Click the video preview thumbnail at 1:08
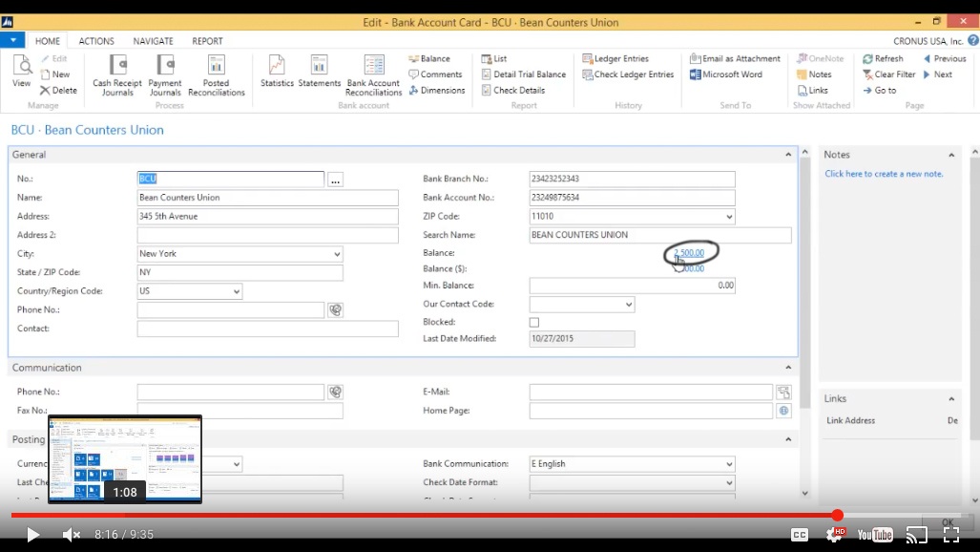Screen dimensions: 980x552 click(x=125, y=458)
